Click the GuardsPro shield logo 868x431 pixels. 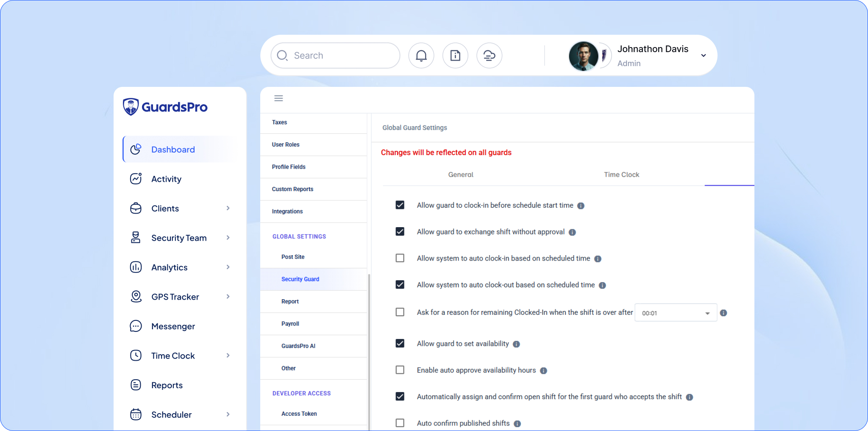point(131,107)
